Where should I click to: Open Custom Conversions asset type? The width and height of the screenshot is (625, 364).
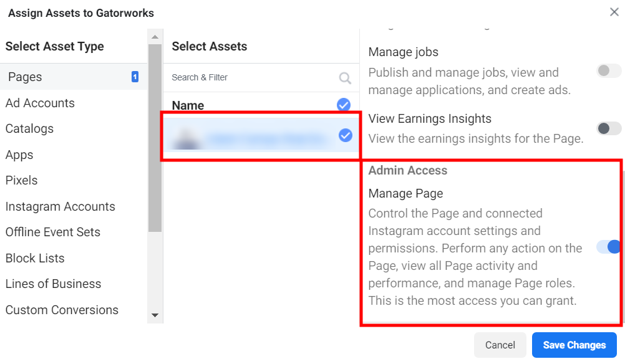tap(62, 310)
